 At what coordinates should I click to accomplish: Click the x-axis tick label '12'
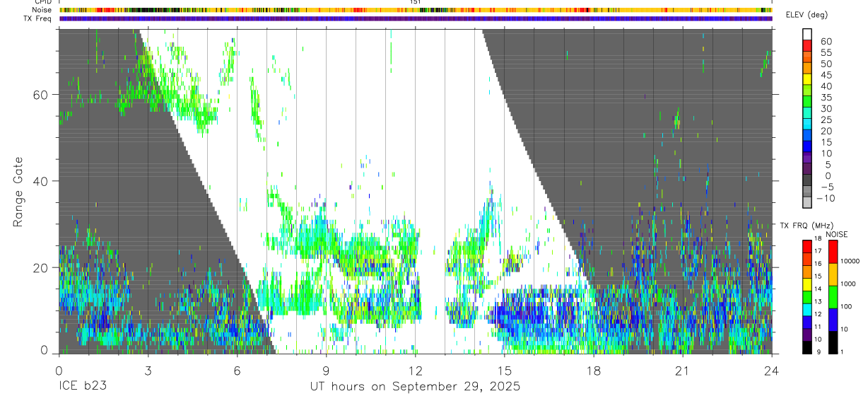415,371
